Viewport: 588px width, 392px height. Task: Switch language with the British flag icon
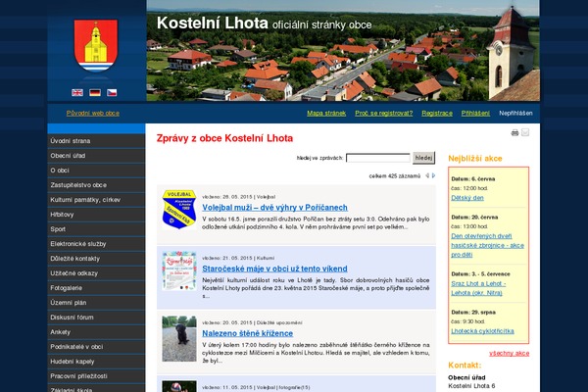point(77,93)
